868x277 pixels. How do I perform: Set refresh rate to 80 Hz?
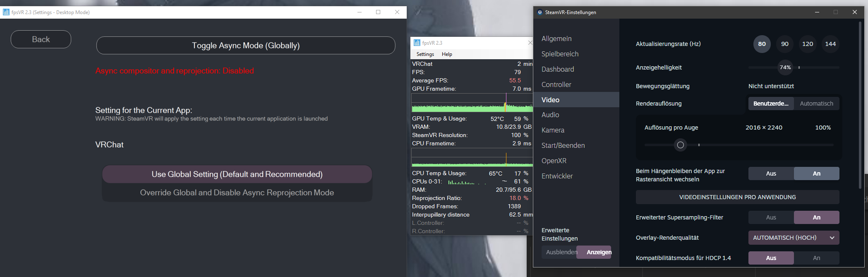click(x=762, y=44)
